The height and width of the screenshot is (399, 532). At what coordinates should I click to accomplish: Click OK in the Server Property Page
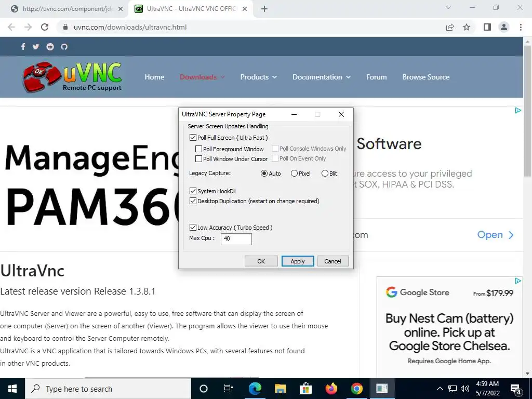click(261, 261)
